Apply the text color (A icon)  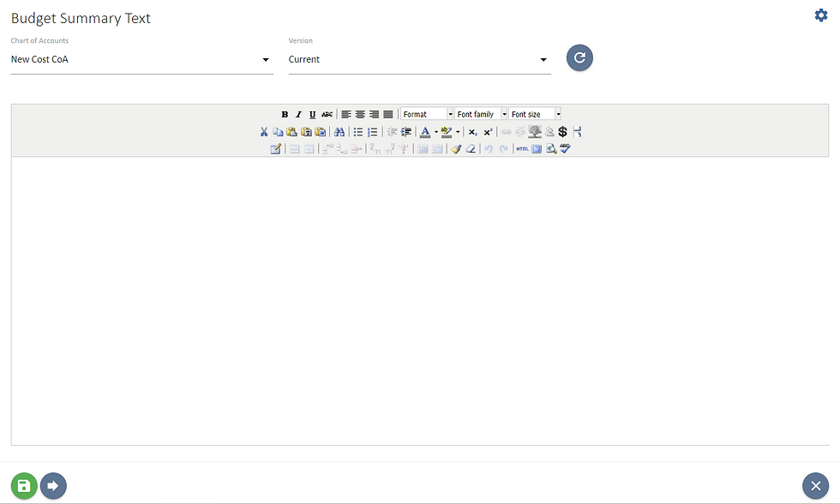[x=425, y=132]
